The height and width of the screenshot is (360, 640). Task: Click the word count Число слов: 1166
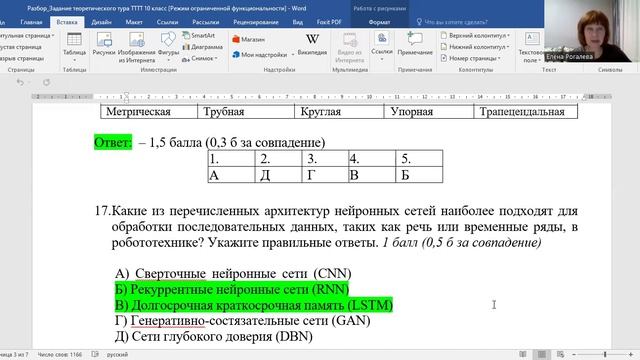point(60,354)
